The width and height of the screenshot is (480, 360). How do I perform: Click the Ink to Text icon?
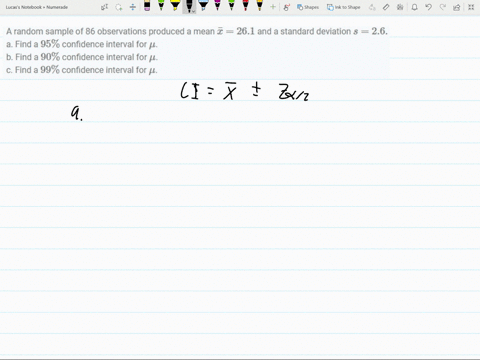(x=372, y=7)
